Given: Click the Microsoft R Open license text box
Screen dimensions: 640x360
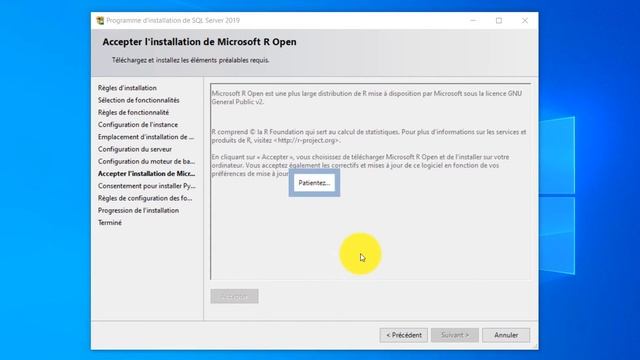Looking at the screenshot, I should (371, 182).
